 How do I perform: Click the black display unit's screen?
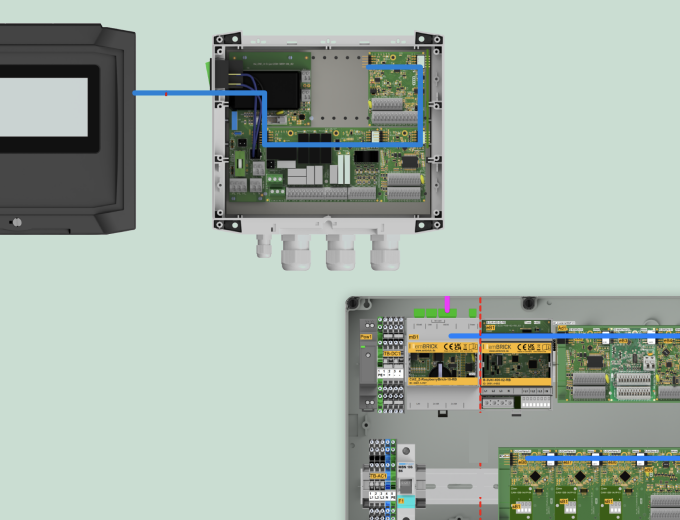pos(40,108)
